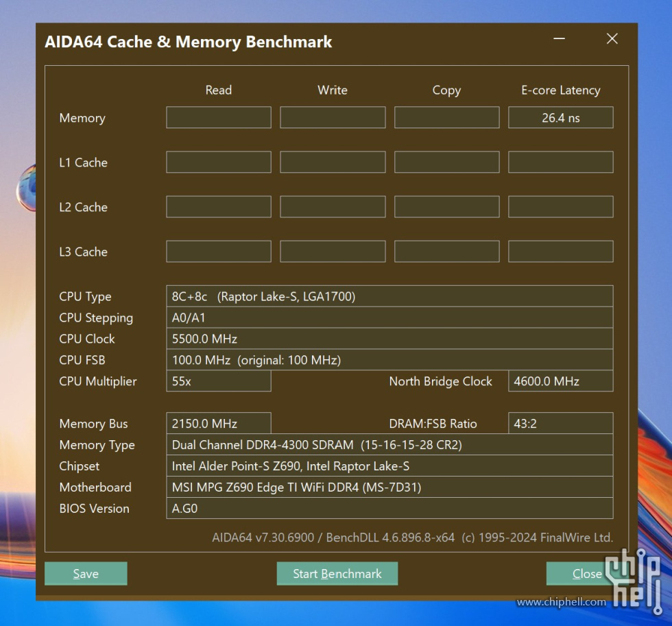Image resolution: width=672 pixels, height=626 pixels.
Task: Click the L3 Cache Copy field
Action: [x=446, y=251]
